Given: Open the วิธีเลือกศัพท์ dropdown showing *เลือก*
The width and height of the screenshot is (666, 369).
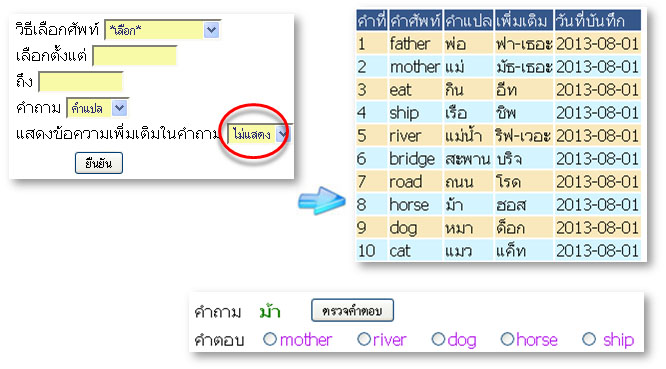Looking at the screenshot, I should coord(162,30).
